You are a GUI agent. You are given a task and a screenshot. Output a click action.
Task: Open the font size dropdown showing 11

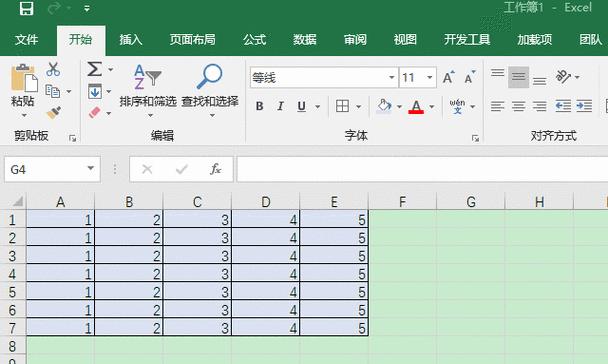[x=430, y=78]
